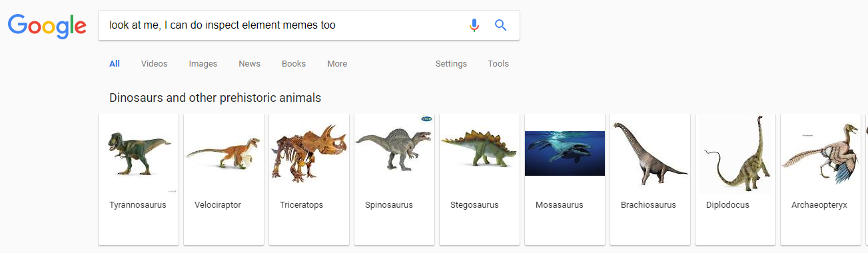Viewport: 868px width, 253px height.
Task: Open the Tyrannosaurus card
Action: tap(139, 179)
